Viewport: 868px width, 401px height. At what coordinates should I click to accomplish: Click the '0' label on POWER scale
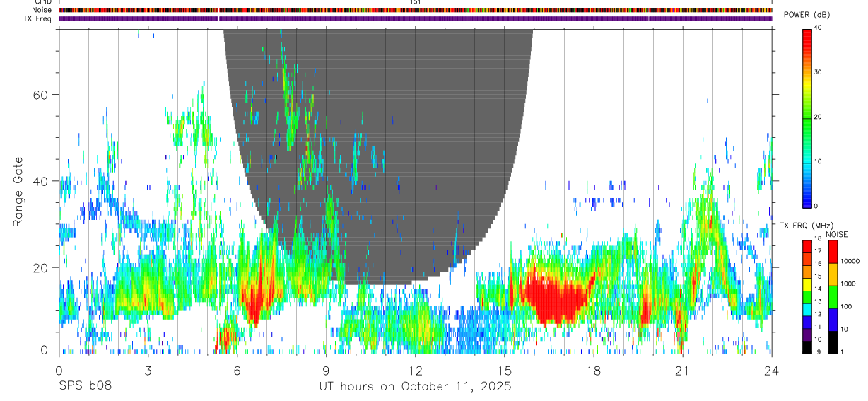click(816, 206)
